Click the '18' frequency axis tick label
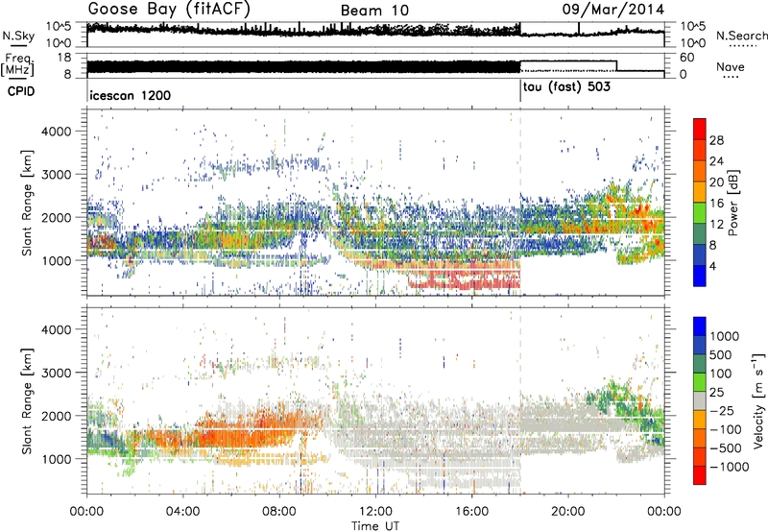Viewport: 768px width, 532px height. point(64,58)
